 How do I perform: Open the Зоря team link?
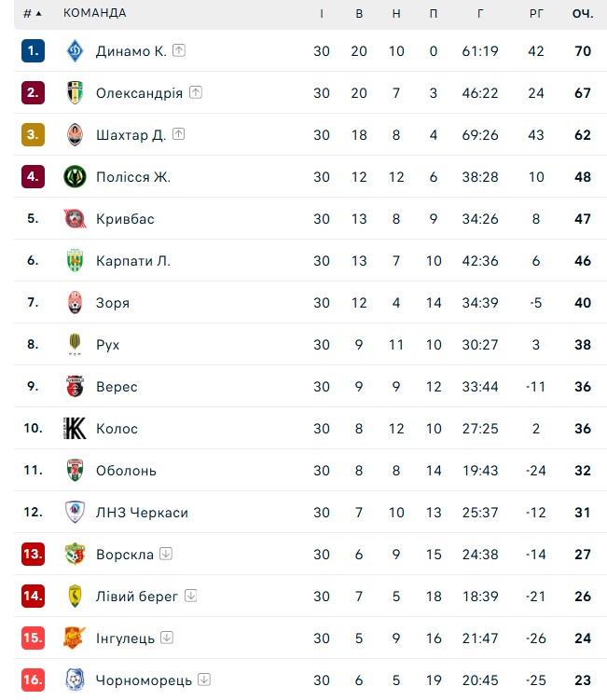[113, 303]
